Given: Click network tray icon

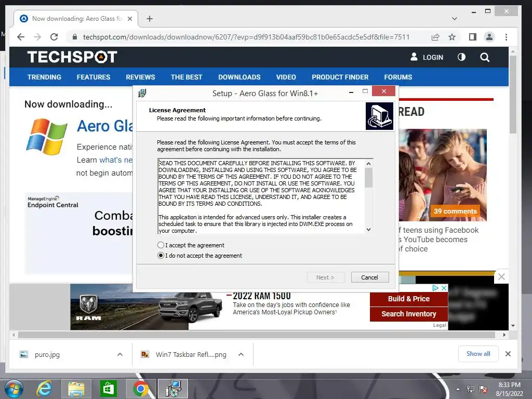Looking at the screenshot, I should coord(471,389).
